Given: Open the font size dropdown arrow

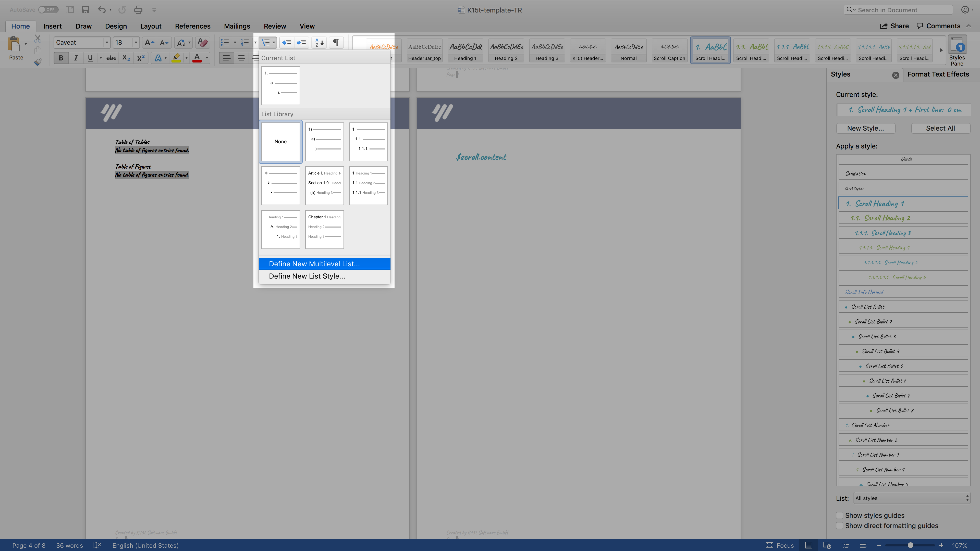Looking at the screenshot, I should [136, 43].
